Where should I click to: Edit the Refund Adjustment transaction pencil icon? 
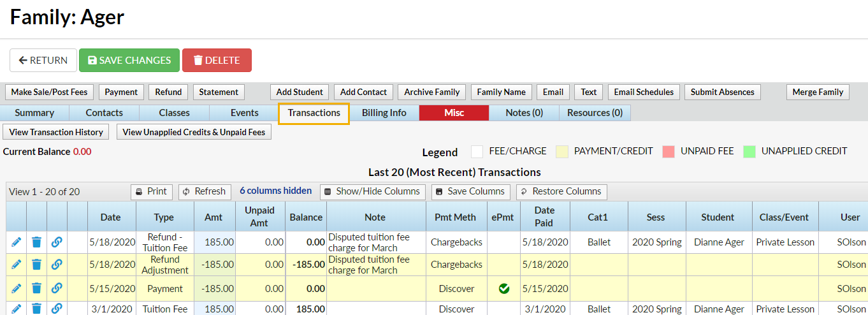click(17, 265)
